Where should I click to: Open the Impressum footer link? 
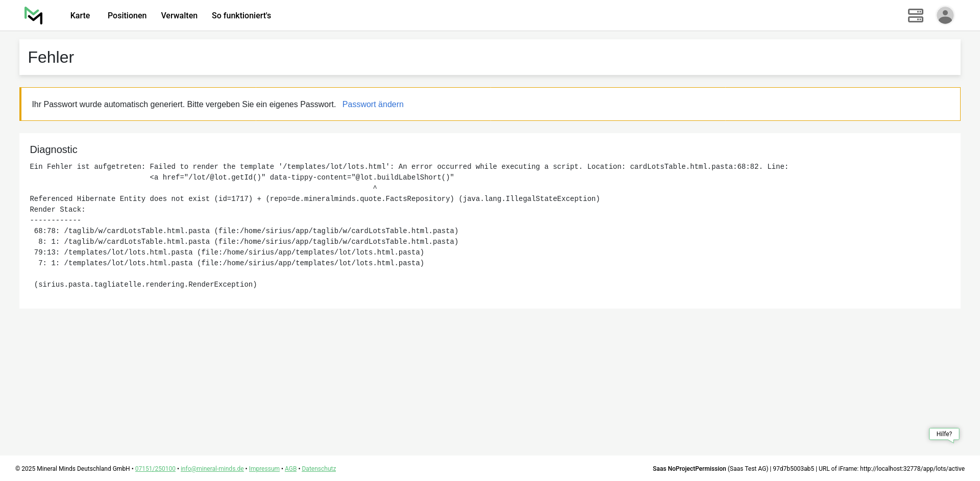point(264,469)
